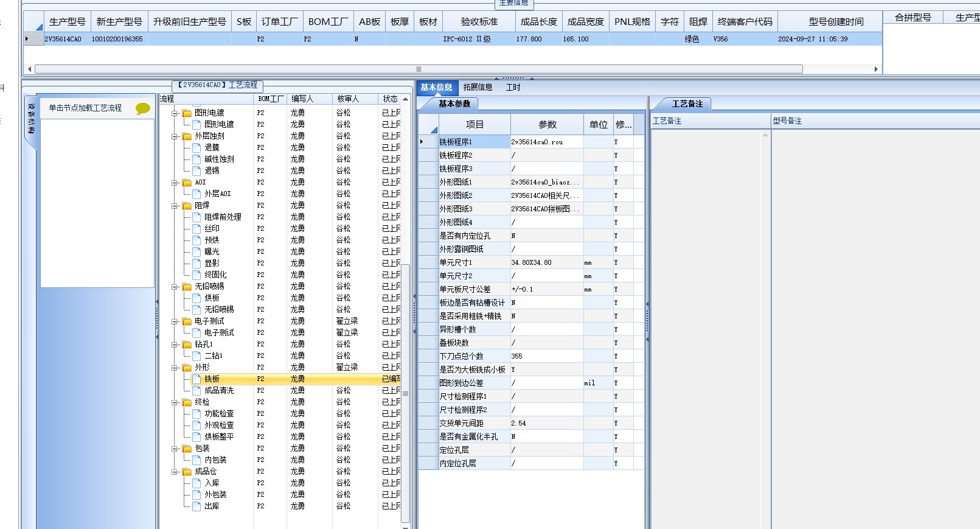Click the document icon beside 碱性蚀刻
The image size is (980, 529).
pos(196,159)
